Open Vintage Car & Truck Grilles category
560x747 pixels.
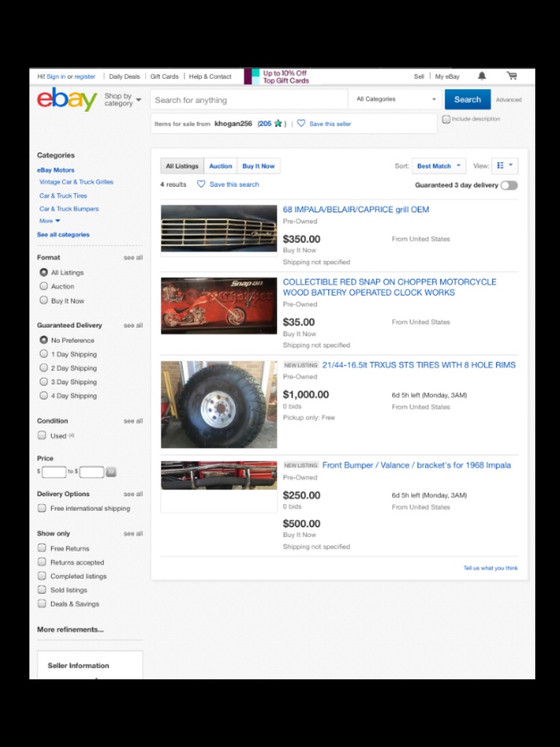tap(76, 182)
